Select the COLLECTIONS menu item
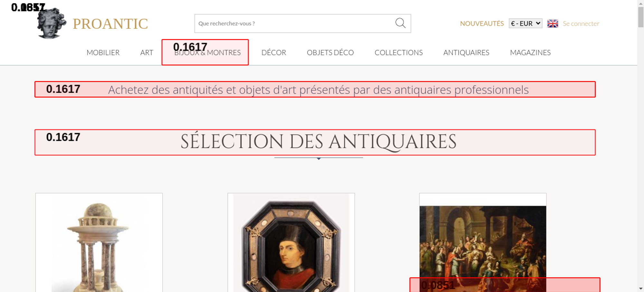 click(398, 52)
